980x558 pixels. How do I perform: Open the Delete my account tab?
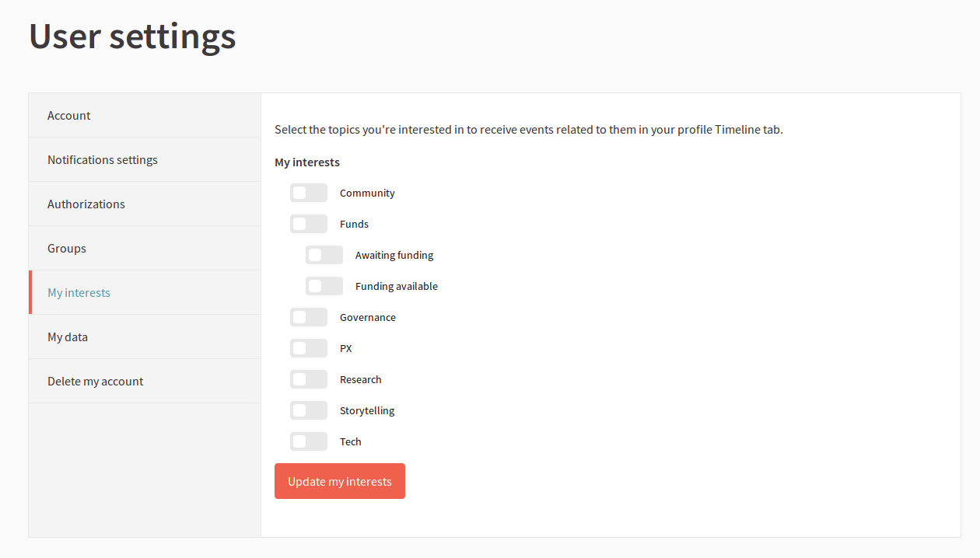pyautogui.click(x=96, y=382)
